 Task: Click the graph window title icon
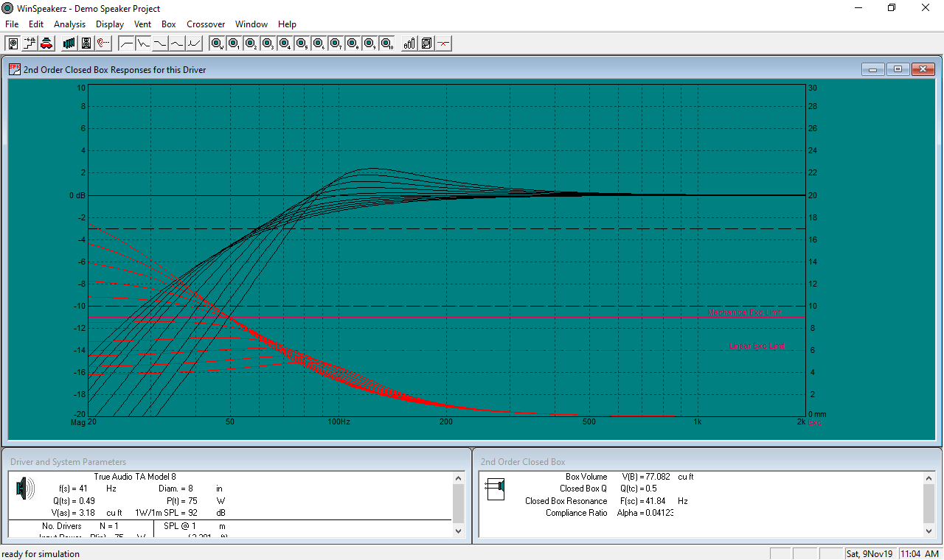[x=15, y=69]
